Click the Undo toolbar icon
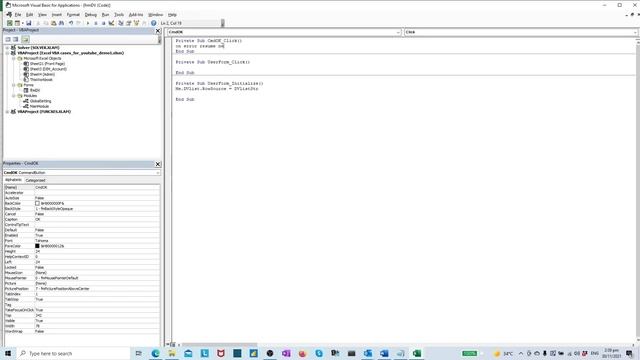 point(71,23)
